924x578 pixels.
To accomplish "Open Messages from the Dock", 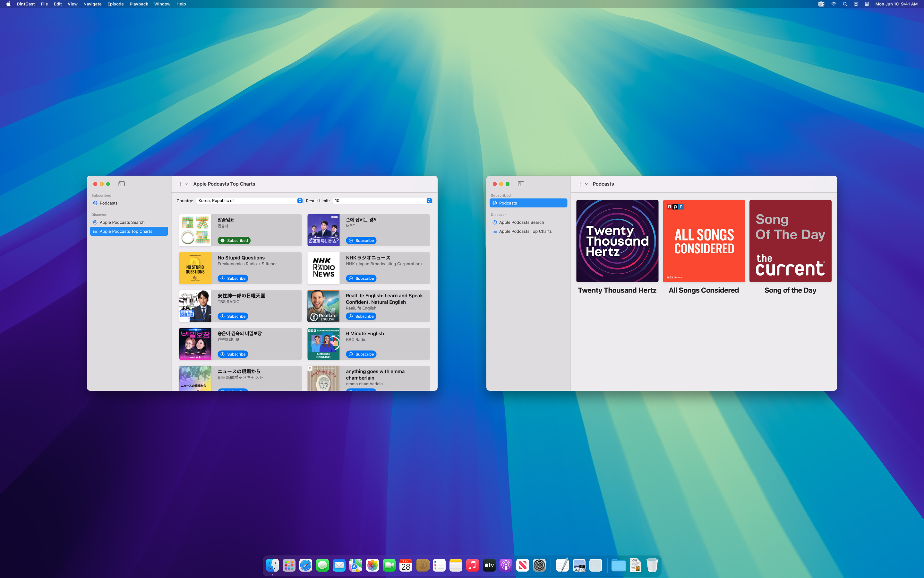I will 322,565.
